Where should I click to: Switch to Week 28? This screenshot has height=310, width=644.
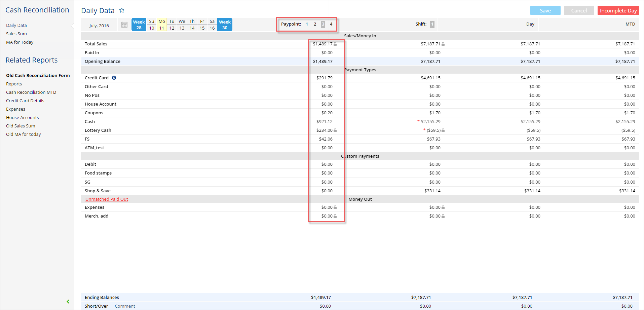tap(139, 24)
